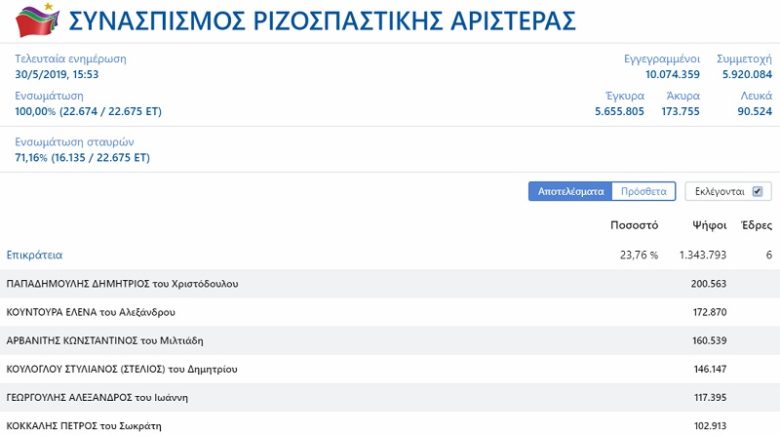Click the Εγγεγραμμένοι label
The height and width of the screenshot is (435, 780).
coord(662,59)
